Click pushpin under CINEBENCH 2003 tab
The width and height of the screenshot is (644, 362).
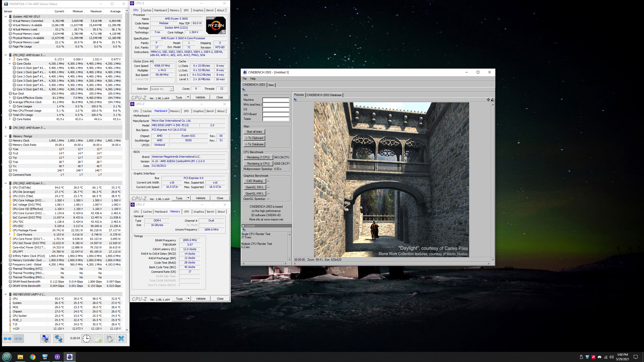click(244, 90)
